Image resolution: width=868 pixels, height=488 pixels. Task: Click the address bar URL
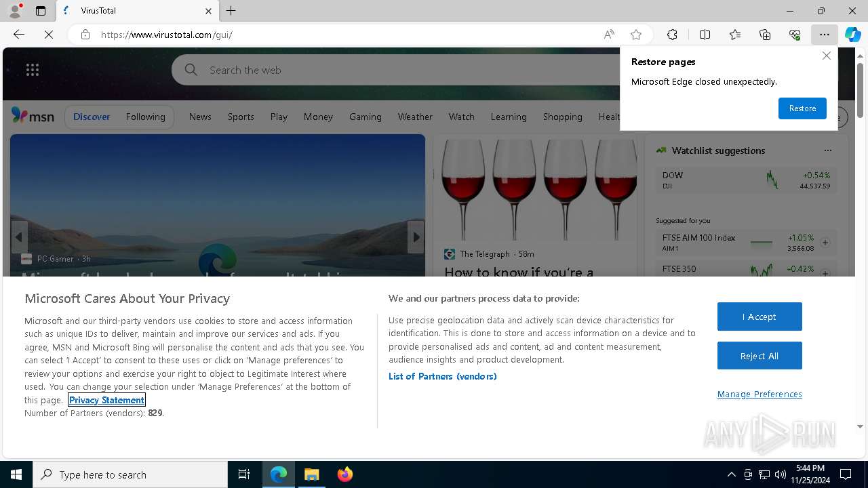[167, 35]
